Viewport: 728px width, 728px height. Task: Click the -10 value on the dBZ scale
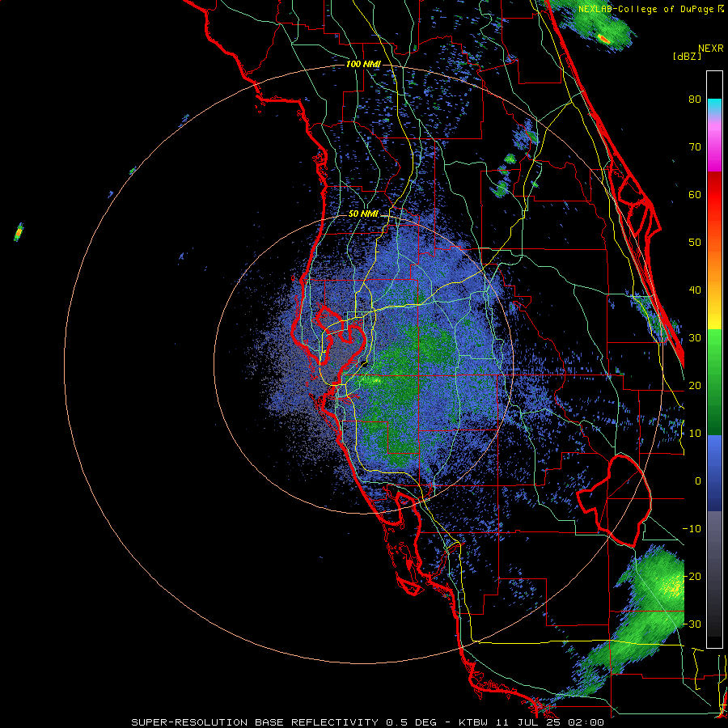[692, 529]
